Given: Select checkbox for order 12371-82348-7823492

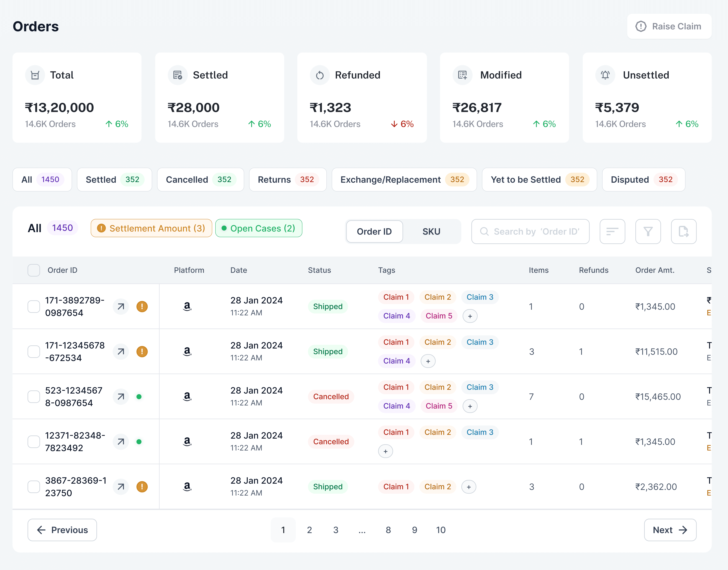Looking at the screenshot, I should coord(34,442).
